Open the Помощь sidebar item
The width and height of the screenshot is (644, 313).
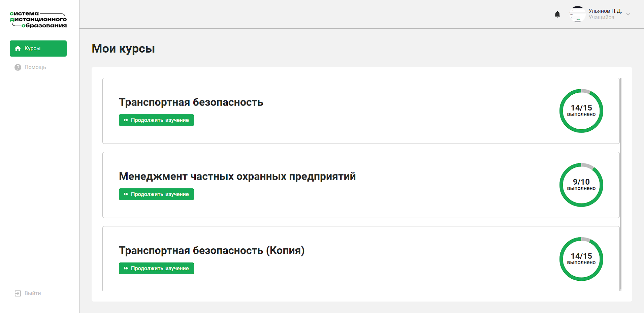35,67
